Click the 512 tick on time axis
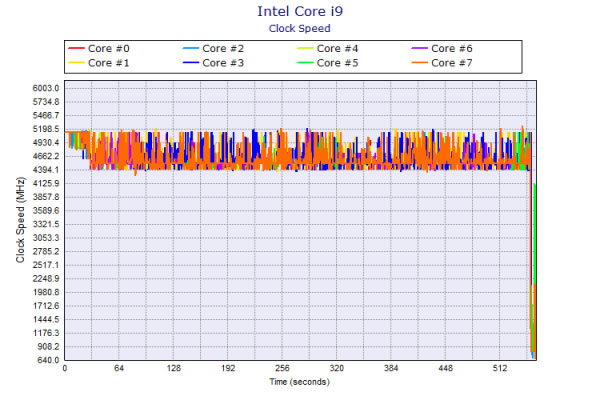 click(x=499, y=369)
